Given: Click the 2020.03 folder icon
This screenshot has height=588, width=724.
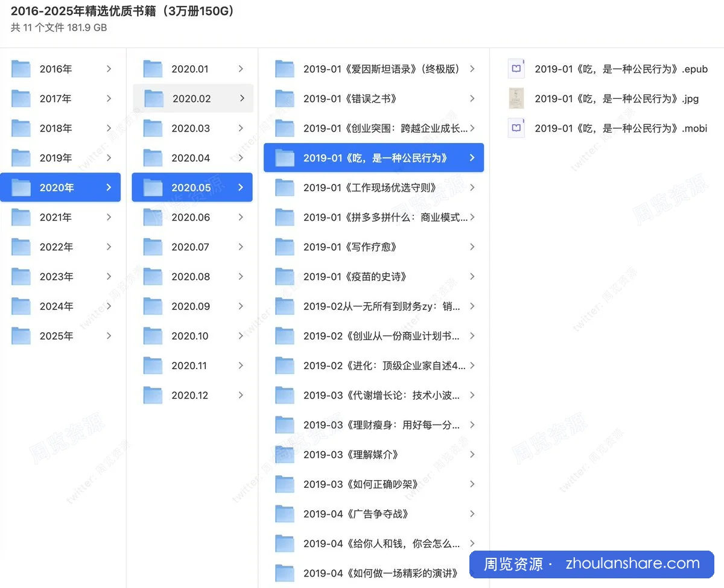Looking at the screenshot, I should pyautogui.click(x=153, y=128).
